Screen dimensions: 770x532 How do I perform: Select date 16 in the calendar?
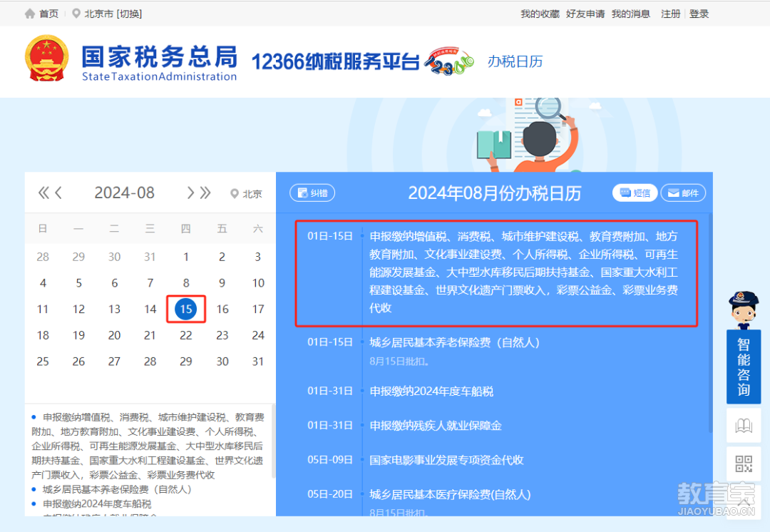coord(222,309)
